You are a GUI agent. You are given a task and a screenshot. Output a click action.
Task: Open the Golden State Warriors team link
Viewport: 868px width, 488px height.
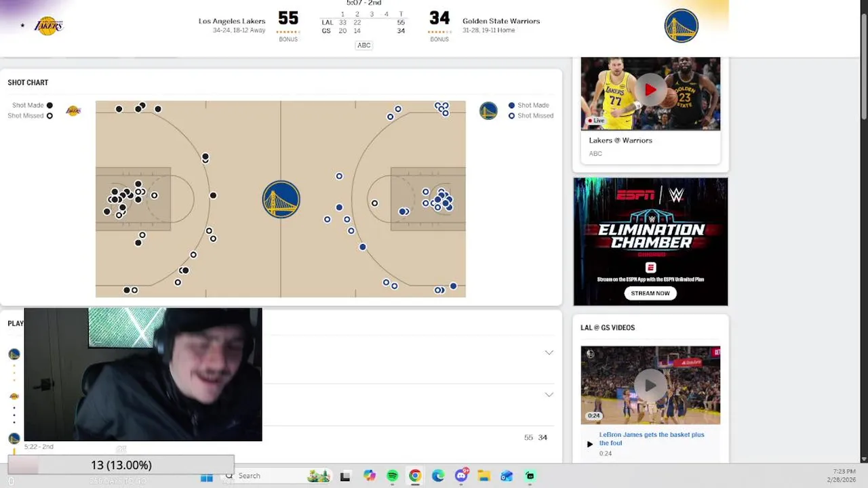point(501,21)
